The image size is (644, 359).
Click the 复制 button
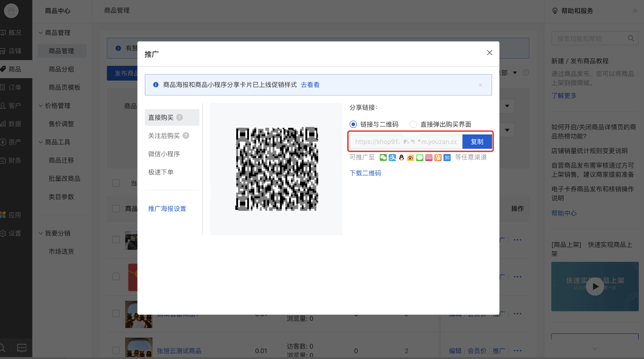(477, 142)
